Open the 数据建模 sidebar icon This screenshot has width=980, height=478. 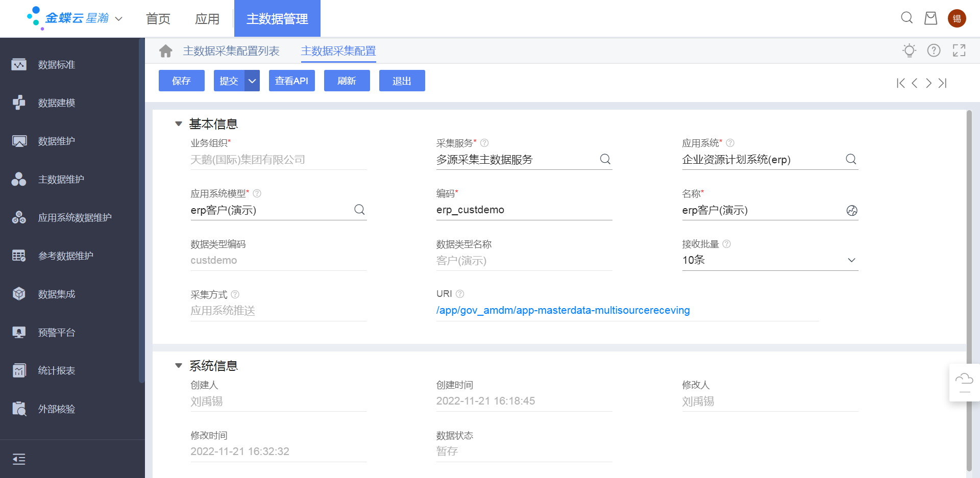coord(19,103)
